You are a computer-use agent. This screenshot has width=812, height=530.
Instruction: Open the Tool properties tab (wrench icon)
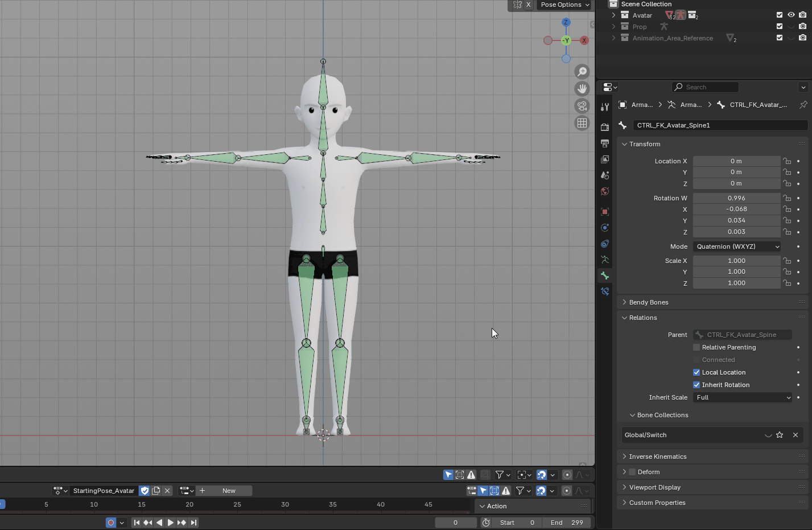tap(605, 107)
